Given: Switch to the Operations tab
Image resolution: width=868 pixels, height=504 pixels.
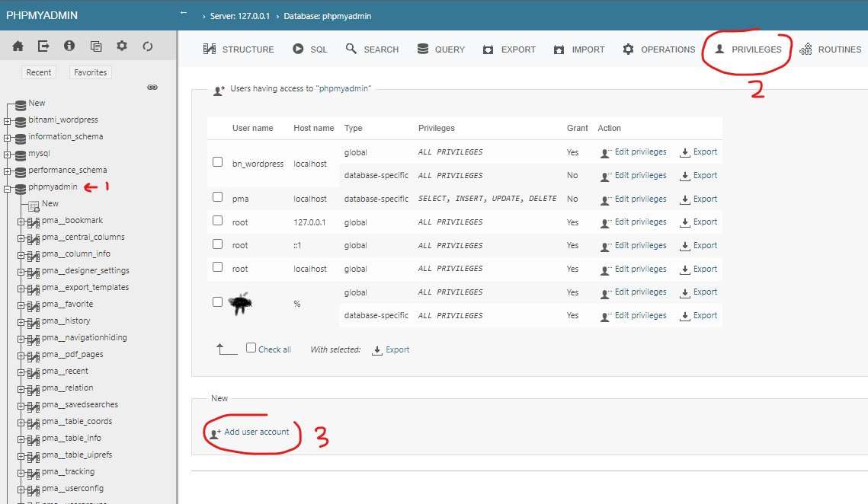Looking at the screenshot, I should click(658, 49).
